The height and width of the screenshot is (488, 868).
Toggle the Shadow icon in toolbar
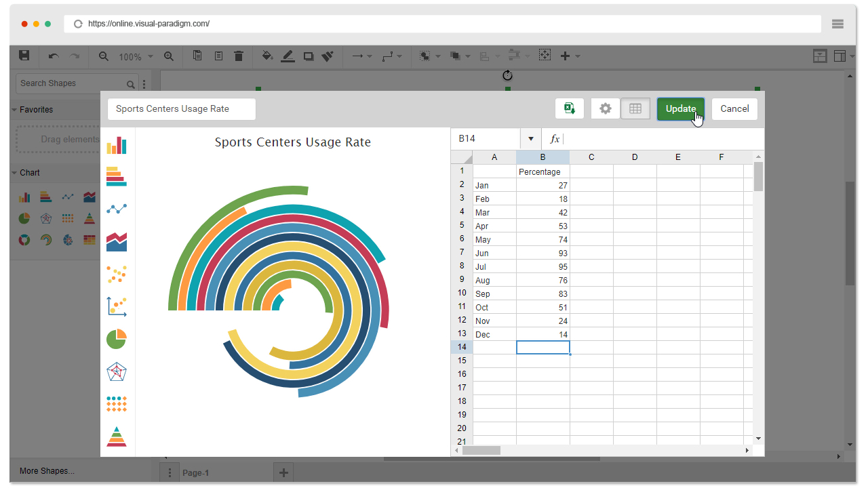309,56
